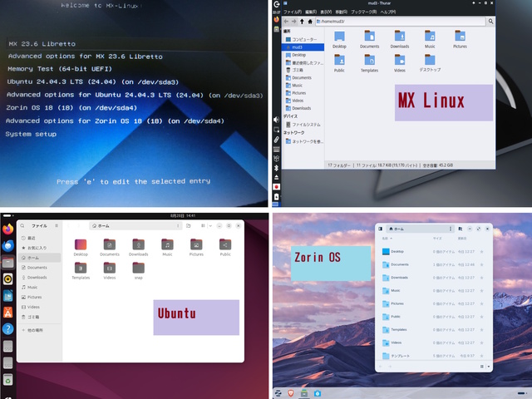Open デスクトップ folder in Thunar

click(430, 60)
